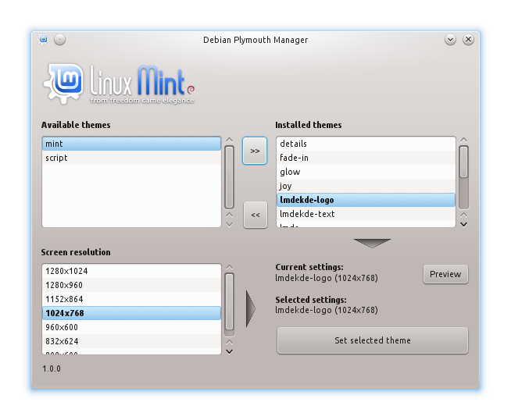Click Installed themes scrollbar handle
Screen dimensions: 511x420
click(464, 162)
